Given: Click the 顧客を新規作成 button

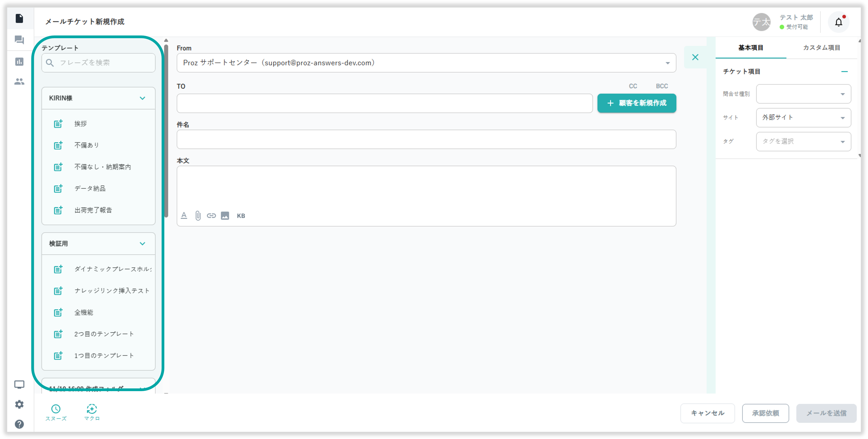Looking at the screenshot, I should (637, 103).
